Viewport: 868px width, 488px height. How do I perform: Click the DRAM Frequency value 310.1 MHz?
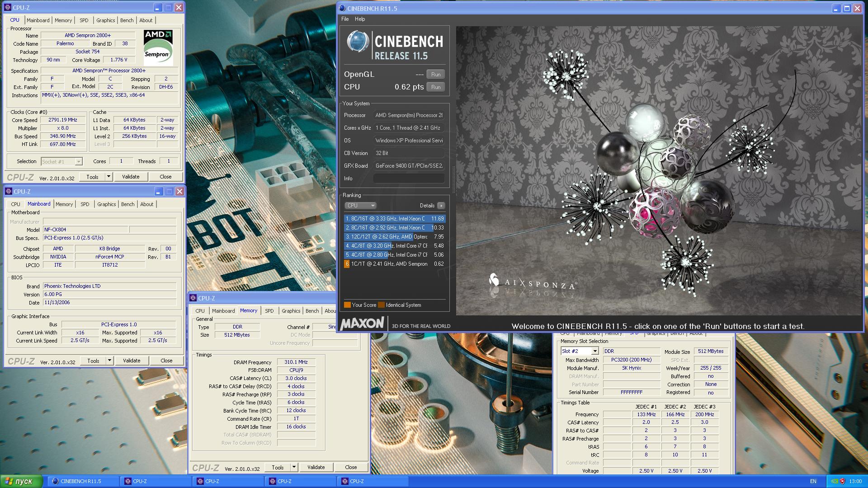pos(296,362)
